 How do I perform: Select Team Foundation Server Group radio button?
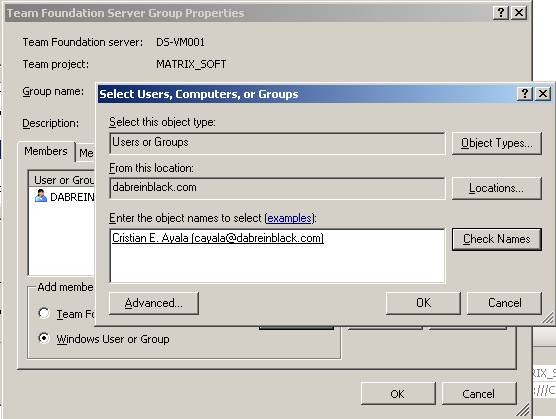pos(44,313)
